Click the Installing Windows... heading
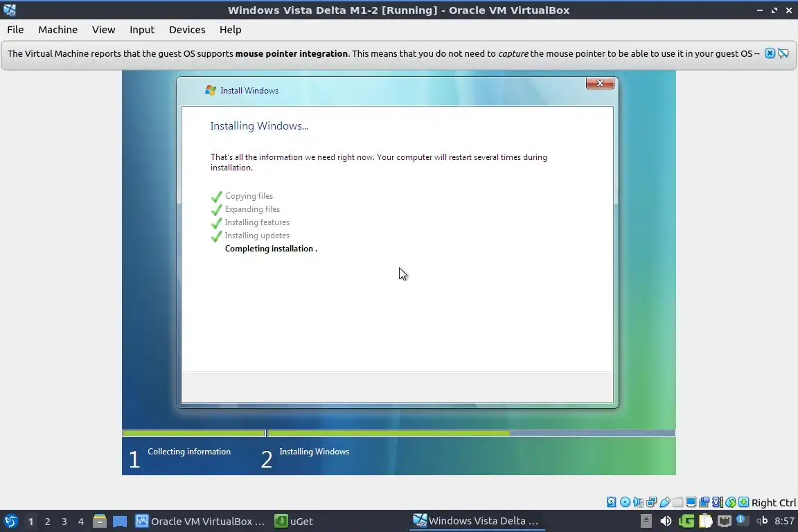 (259, 126)
